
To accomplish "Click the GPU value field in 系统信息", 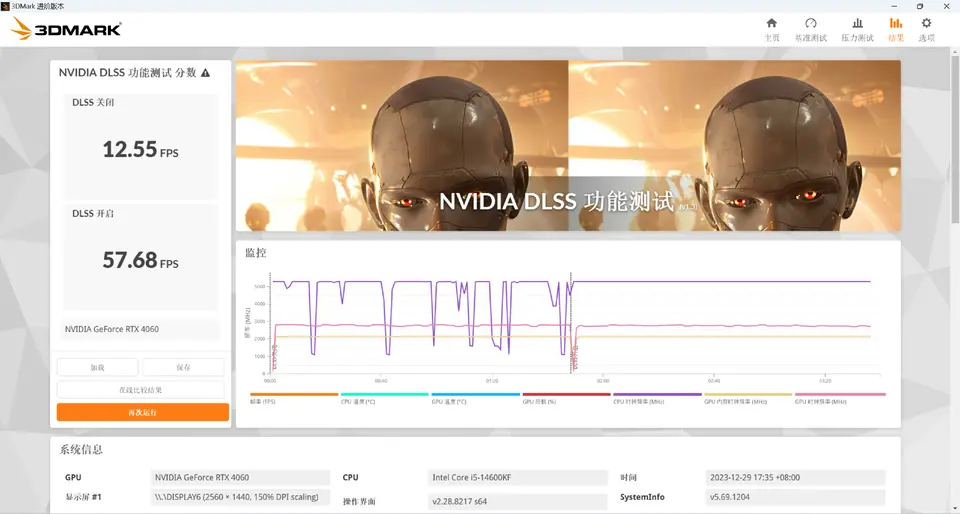I will (x=240, y=477).
